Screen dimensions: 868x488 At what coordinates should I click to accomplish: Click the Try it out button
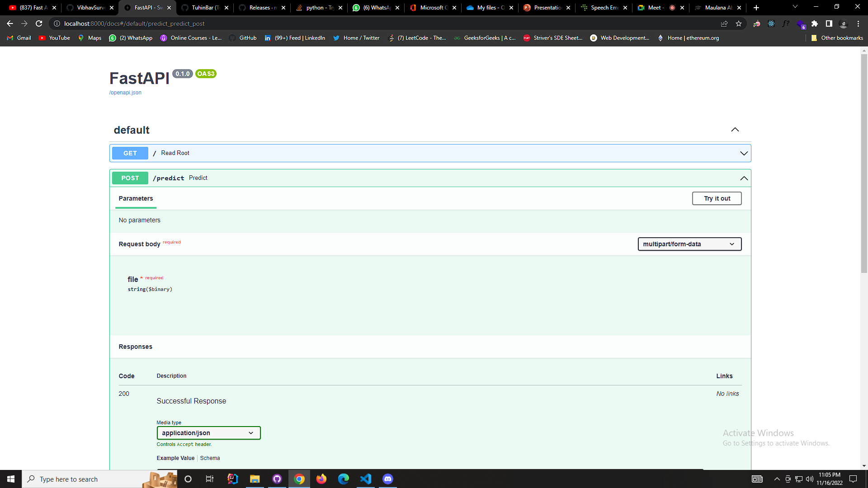pos(717,198)
